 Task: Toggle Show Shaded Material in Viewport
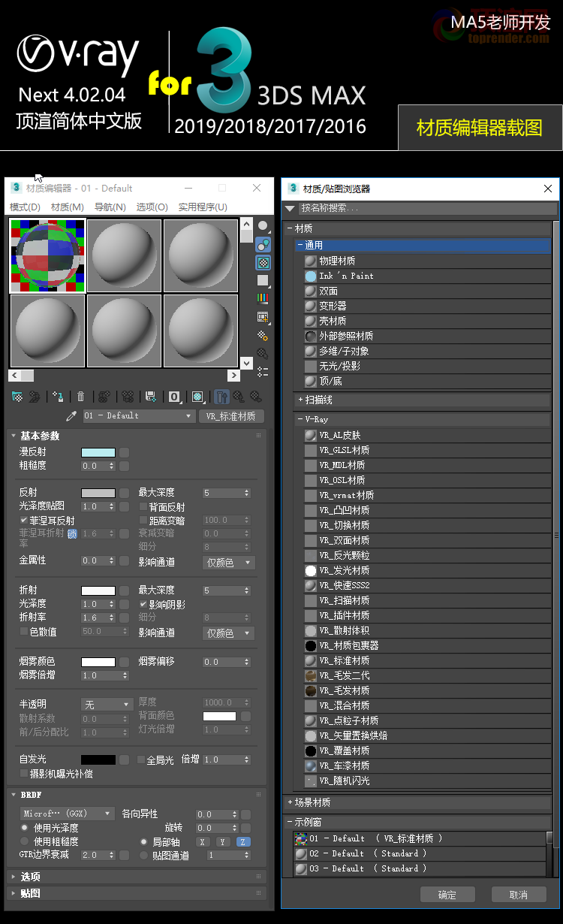pos(197,396)
